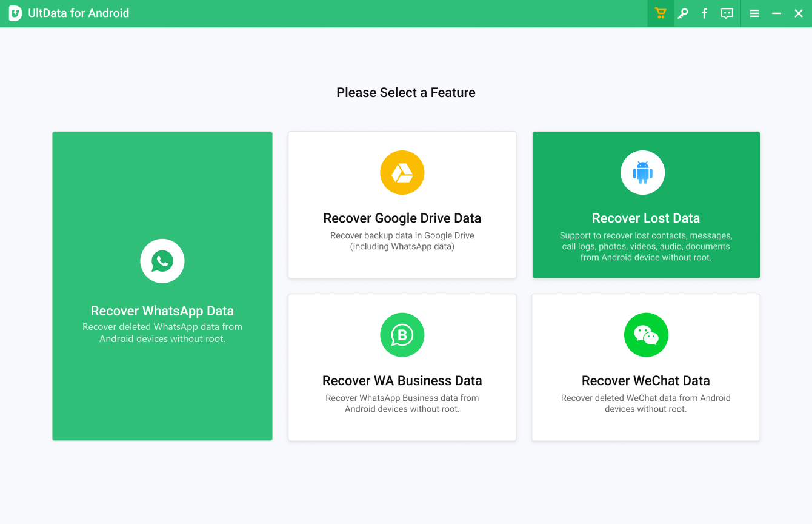Click the WhatsApp phone icon

point(162,261)
